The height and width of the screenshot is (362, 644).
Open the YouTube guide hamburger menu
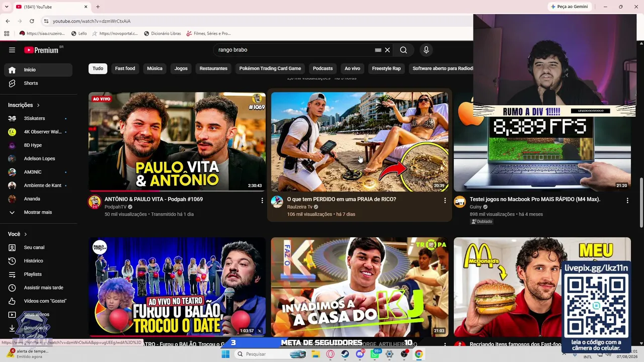pos(12,50)
